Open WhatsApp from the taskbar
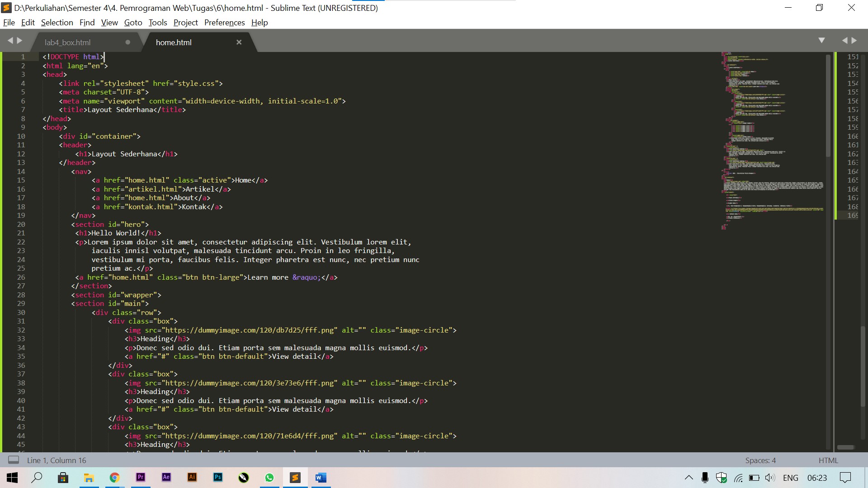The image size is (868, 488). pyautogui.click(x=269, y=478)
